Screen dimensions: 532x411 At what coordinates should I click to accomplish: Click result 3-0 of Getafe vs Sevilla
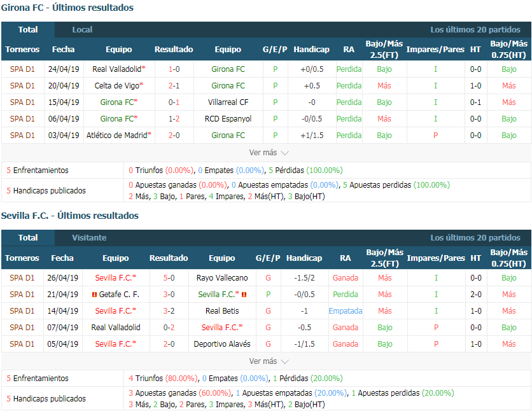[169, 295]
